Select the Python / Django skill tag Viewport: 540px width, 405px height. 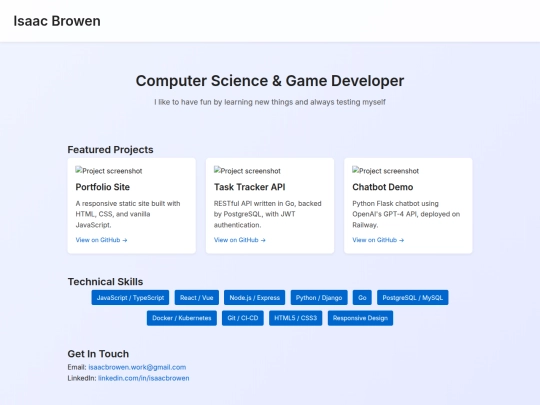[319, 298]
